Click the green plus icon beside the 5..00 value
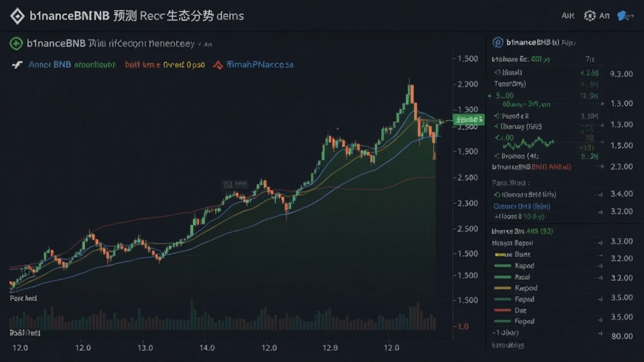 489,96
